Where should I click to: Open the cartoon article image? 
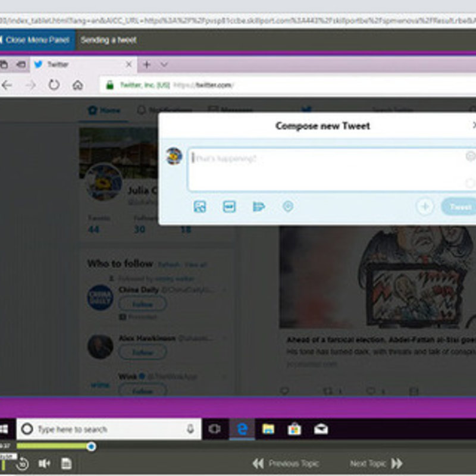pyautogui.click(x=377, y=277)
